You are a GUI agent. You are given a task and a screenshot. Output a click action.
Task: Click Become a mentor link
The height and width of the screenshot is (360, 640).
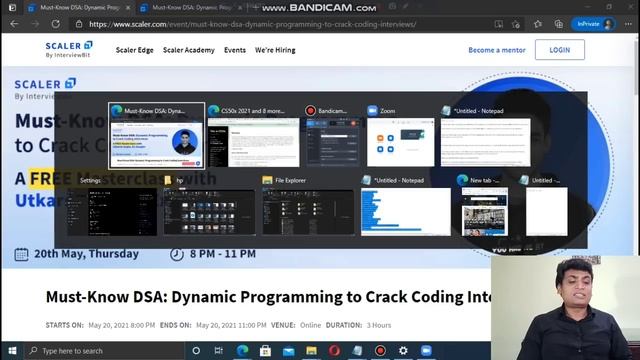(x=497, y=50)
